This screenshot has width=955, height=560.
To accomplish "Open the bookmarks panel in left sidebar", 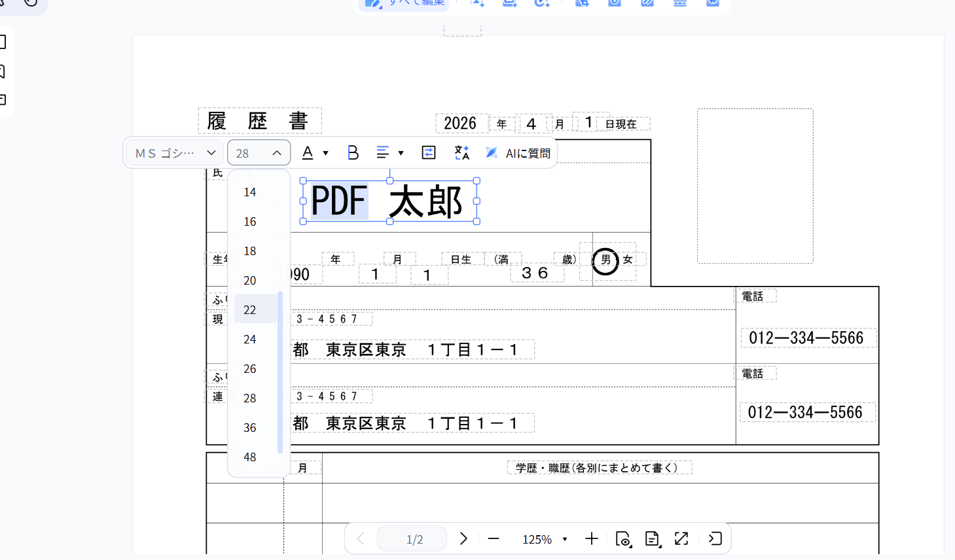I will (4, 72).
